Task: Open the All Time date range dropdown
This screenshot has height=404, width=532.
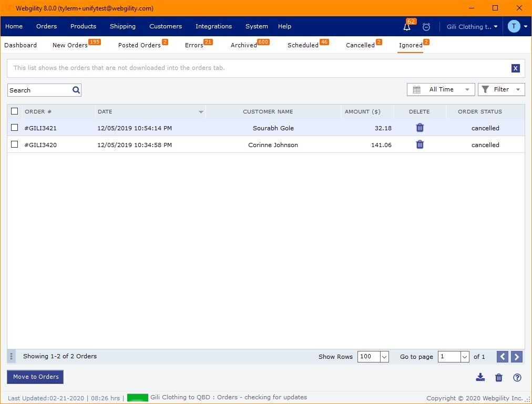Action: 441,89
